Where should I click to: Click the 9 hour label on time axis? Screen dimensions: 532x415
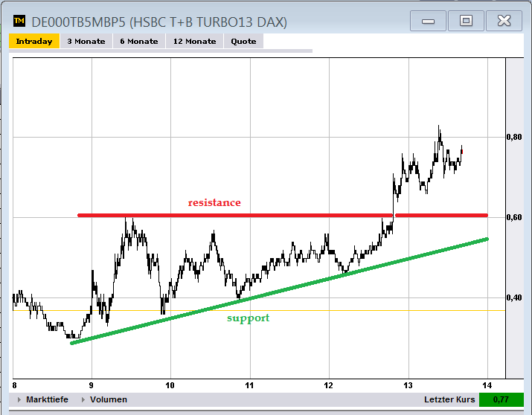(91, 385)
